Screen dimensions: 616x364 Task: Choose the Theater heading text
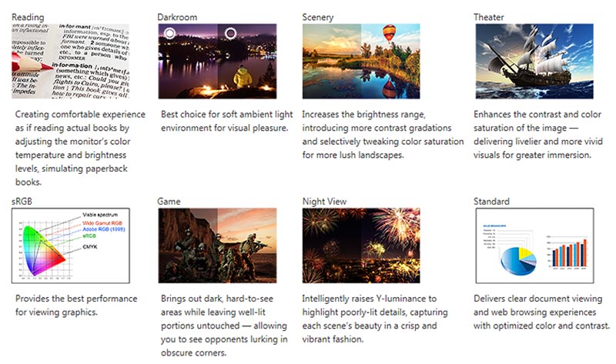[491, 16]
